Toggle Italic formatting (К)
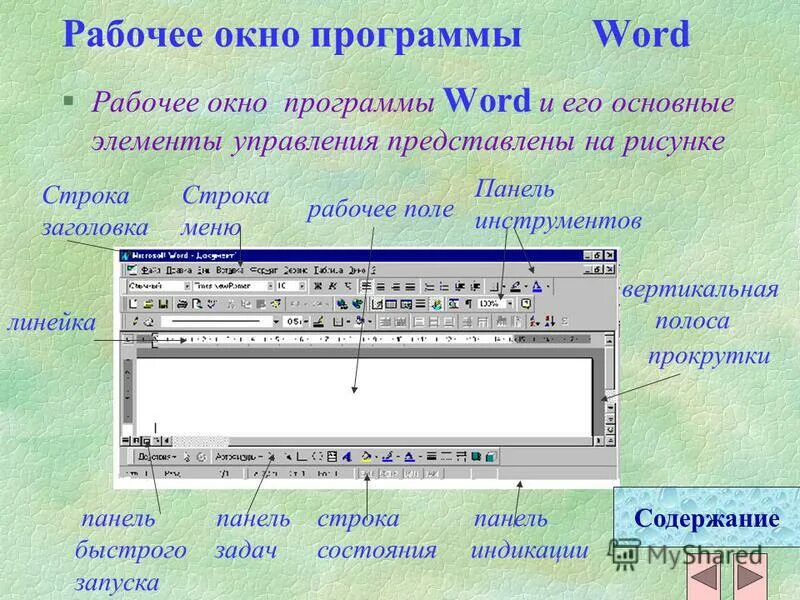The width and height of the screenshot is (800, 600). [x=332, y=287]
